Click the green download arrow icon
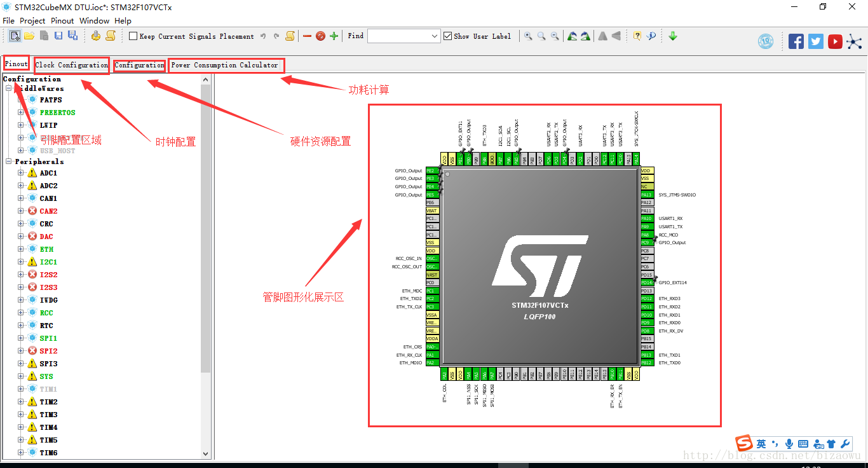 click(x=673, y=36)
